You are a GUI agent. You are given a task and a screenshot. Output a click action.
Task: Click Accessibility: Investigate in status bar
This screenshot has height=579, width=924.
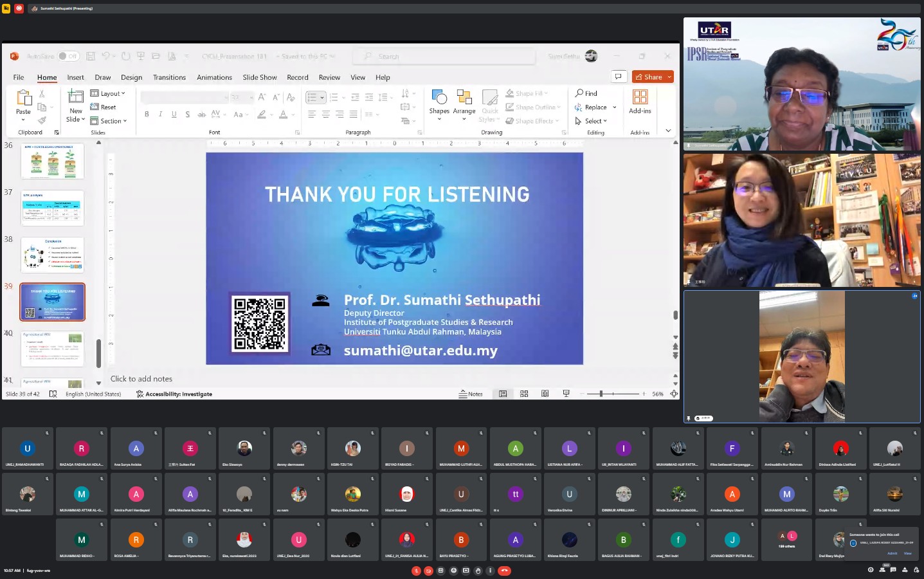coord(174,394)
